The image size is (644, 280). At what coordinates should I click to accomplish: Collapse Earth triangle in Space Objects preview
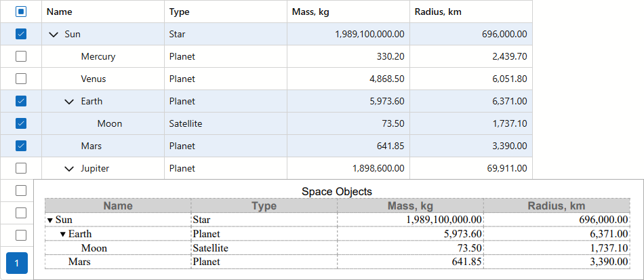coord(63,235)
